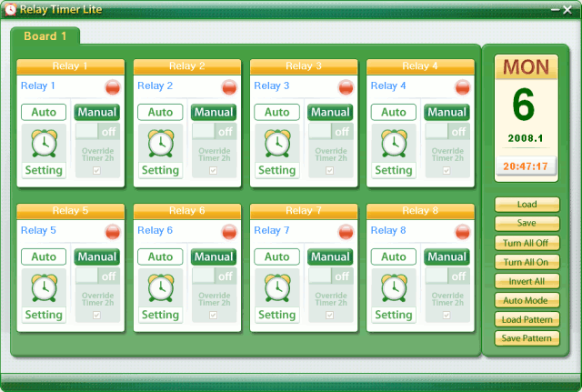Toggle Relay 1 manual off switch
The image size is (582, 392).
(97, 131)
